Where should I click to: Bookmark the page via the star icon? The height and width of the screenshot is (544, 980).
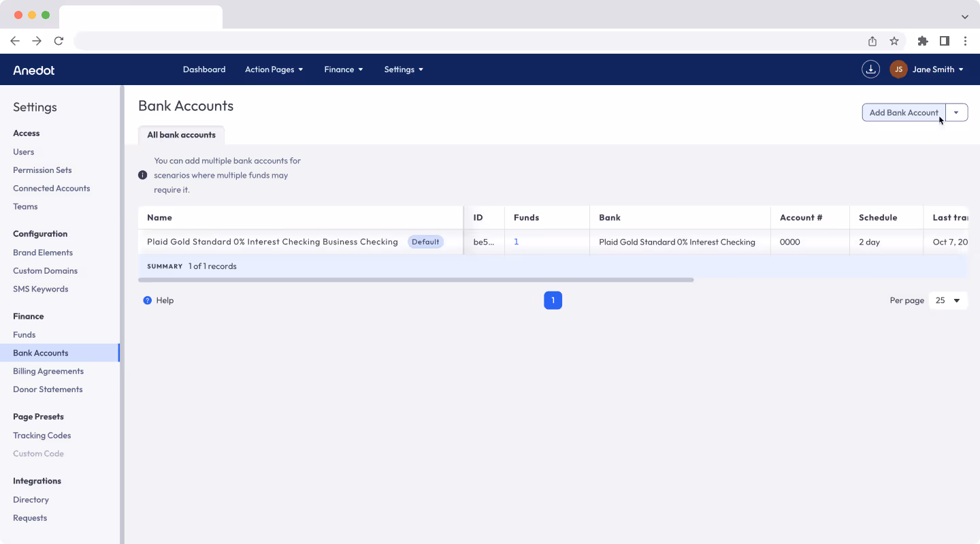point(894,41)
